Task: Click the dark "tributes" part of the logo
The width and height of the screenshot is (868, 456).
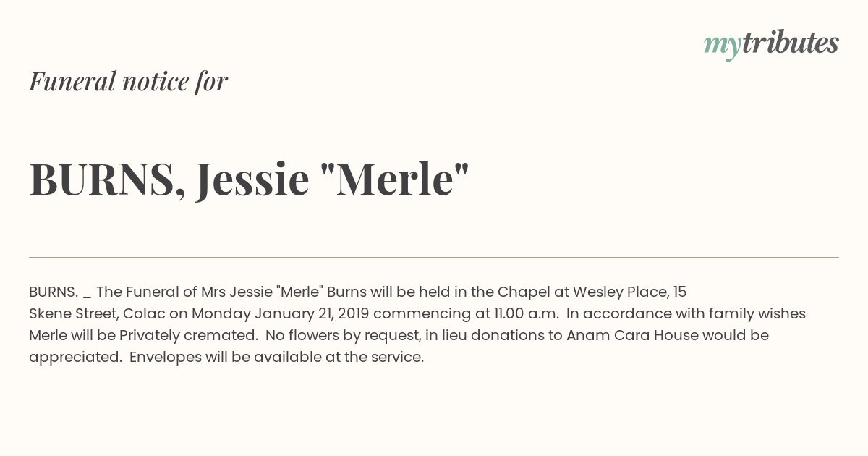Action: [x=790, y=43]
